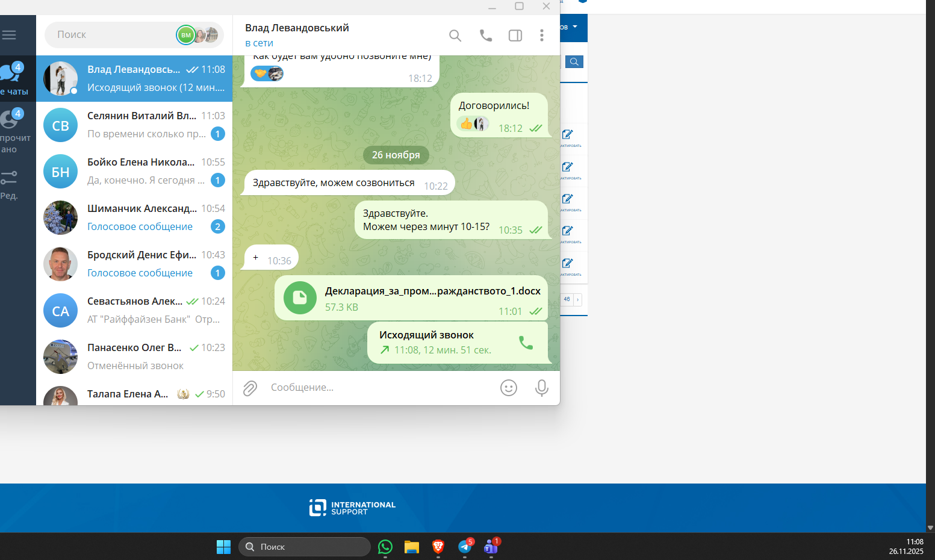The width and height of the screenshot is (935, 560).
Task: Open the Ред. edit folders tab
Action: 9,185
